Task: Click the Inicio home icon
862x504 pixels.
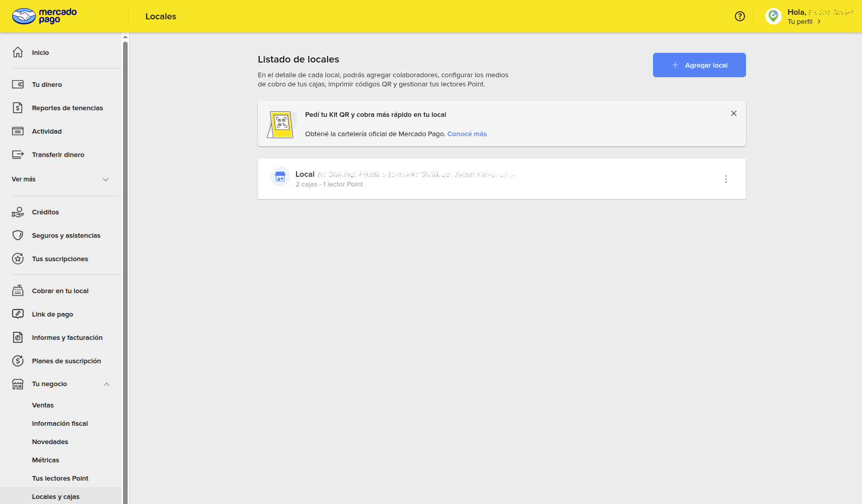Action: [18, 52]
